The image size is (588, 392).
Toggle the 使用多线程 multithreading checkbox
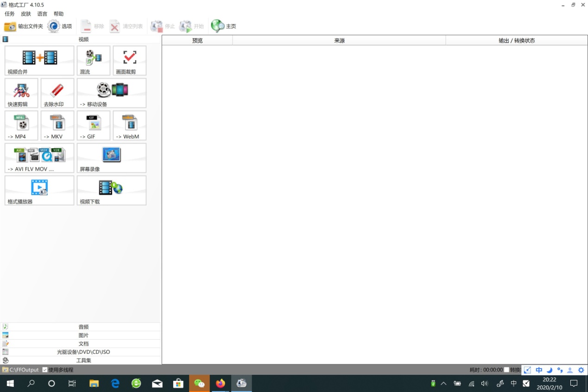tap(45, 370)
